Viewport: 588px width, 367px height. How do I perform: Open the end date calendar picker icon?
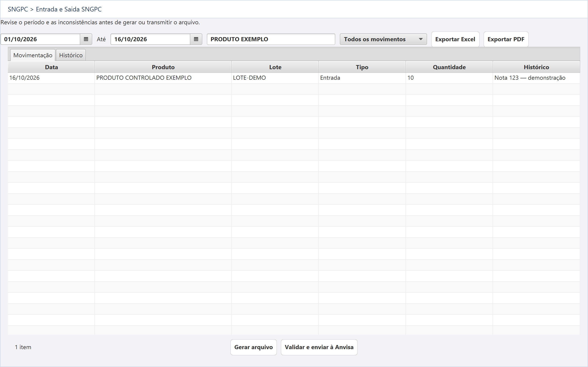[196, 39]
